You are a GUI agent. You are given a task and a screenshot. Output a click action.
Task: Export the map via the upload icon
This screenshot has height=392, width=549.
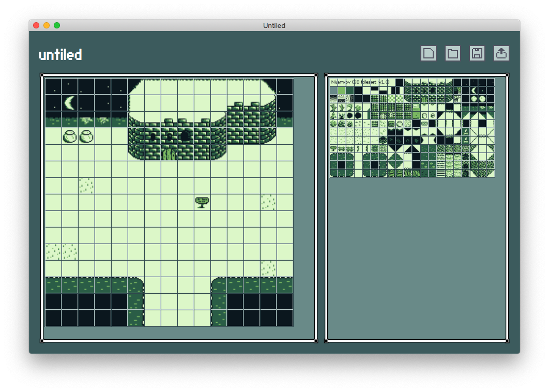(x=501, y=53)
